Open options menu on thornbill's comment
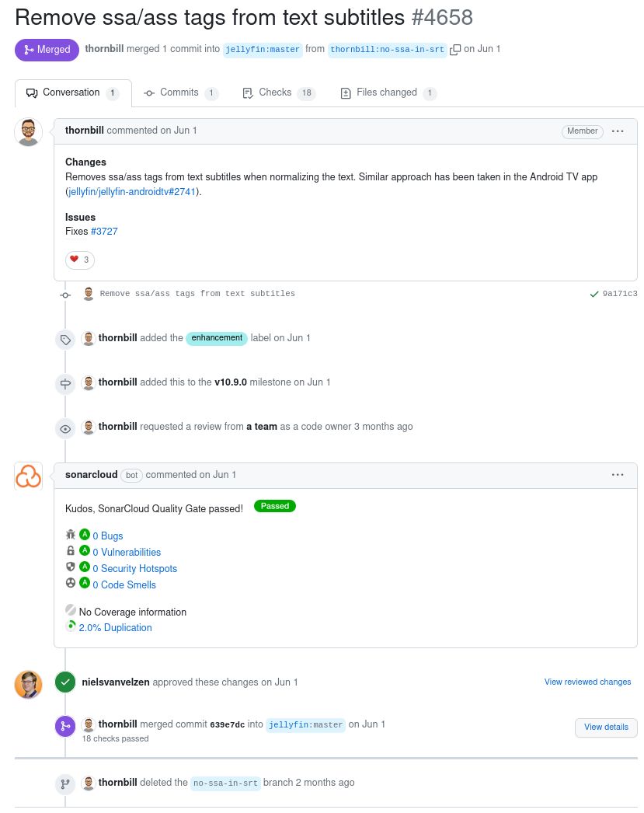This screenshot has height=813, width=644. 618,131
